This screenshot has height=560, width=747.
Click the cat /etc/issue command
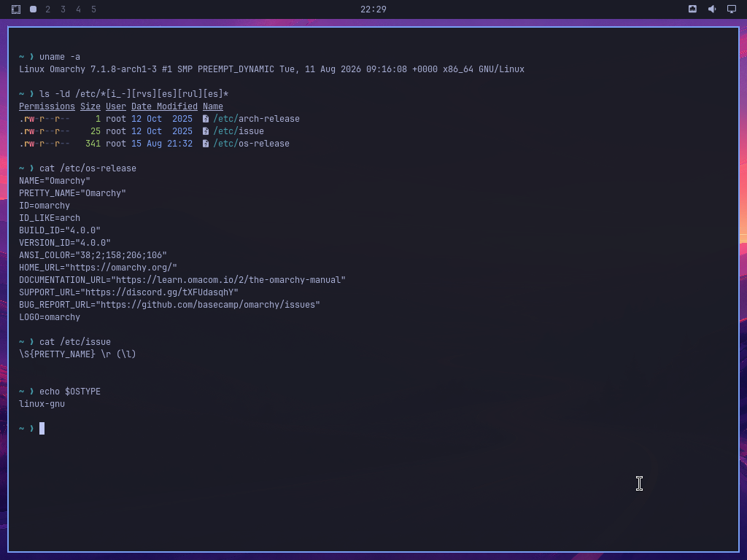coord(75,341)
